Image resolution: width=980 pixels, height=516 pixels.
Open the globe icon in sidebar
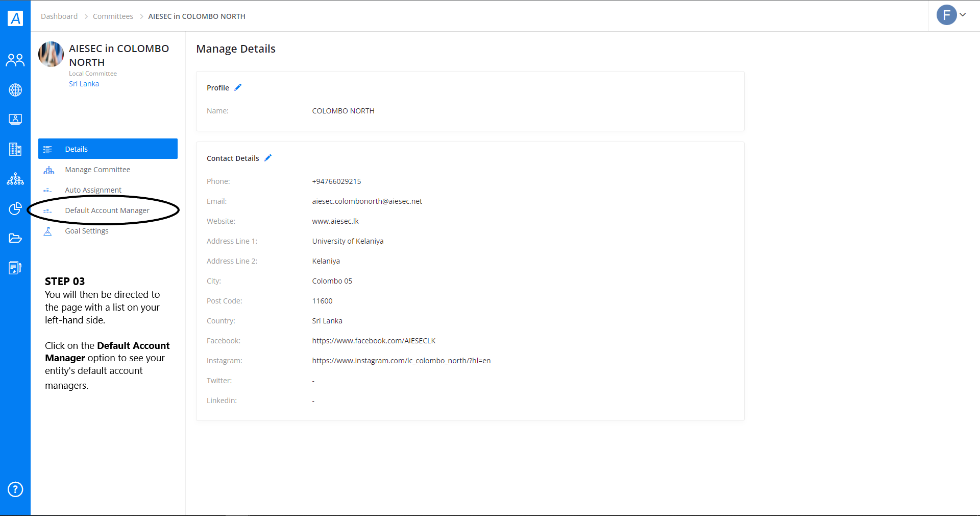pos(15,90)
